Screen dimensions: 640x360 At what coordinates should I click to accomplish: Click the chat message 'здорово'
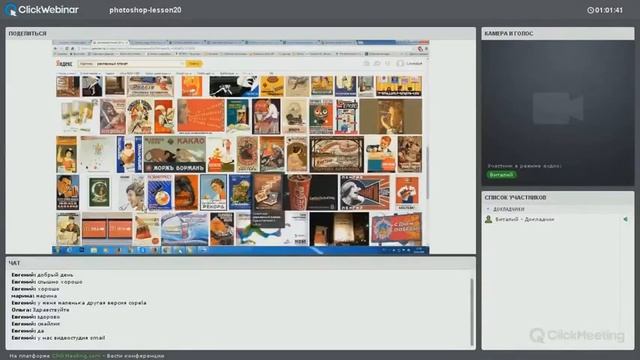click(48, 317)
